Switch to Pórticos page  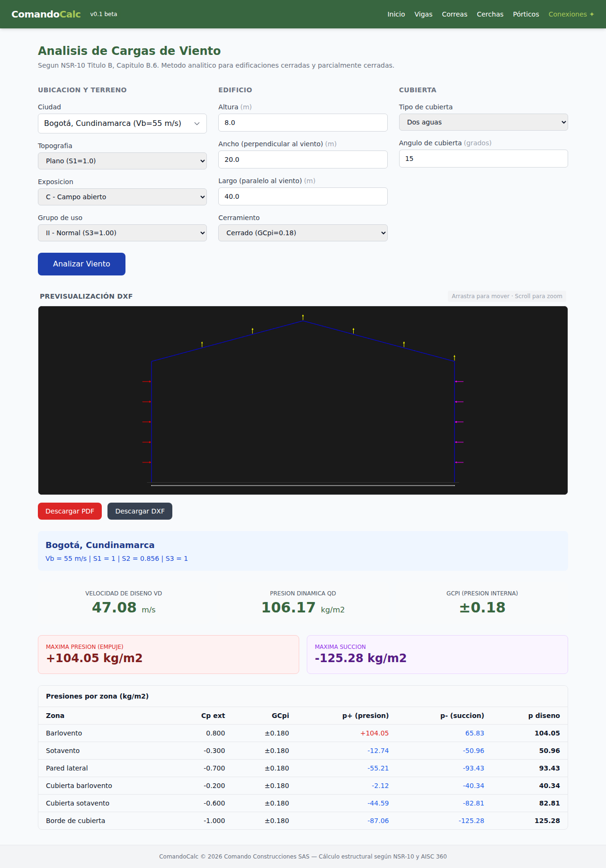tap(526, 14)
